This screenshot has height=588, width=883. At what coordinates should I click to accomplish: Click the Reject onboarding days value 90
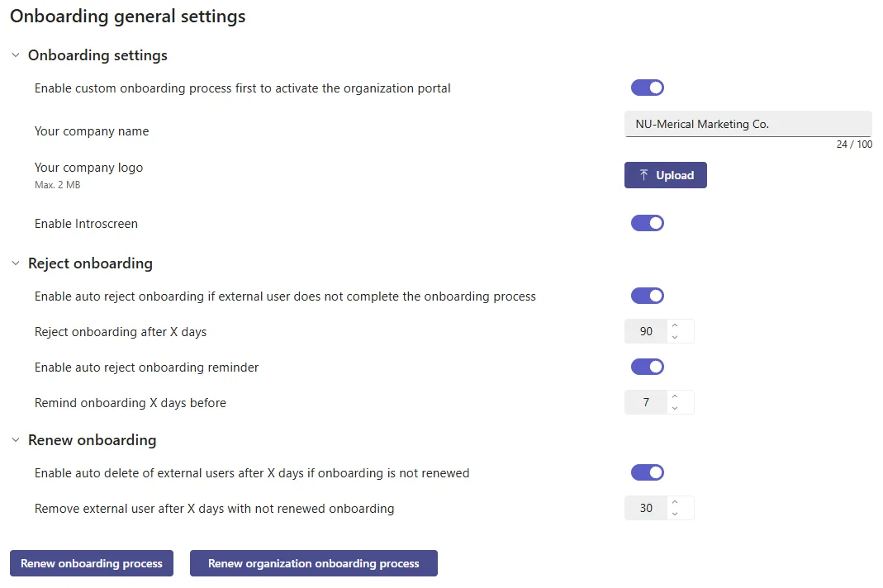[x=646, y=331]
